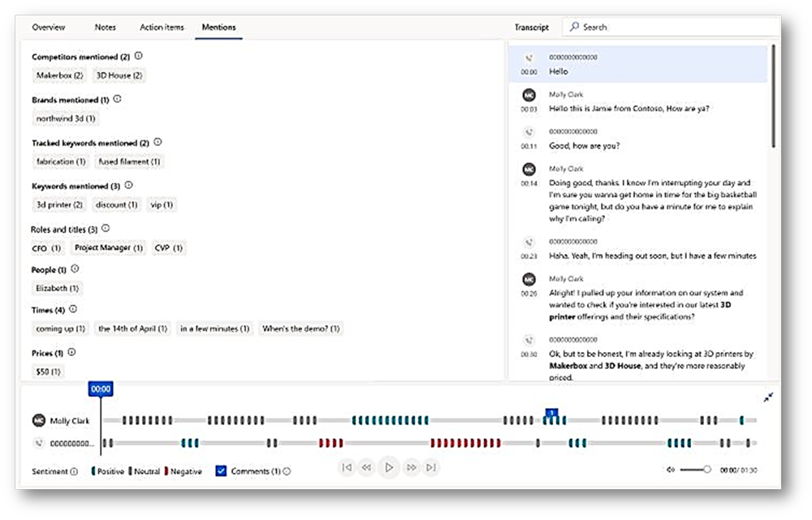Skip to previous segment button
The height and width of the screenshot is (520, 812).
(x=347, y=467)
